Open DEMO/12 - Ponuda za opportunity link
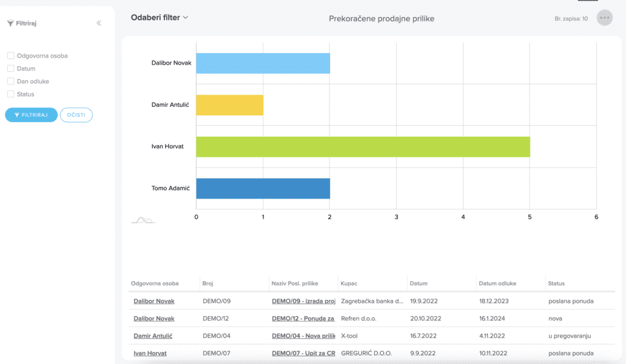 click(x=303, y=319)
